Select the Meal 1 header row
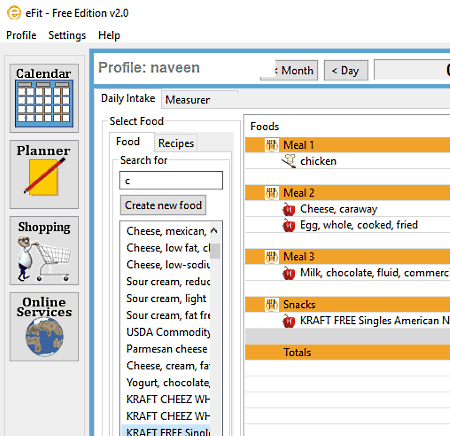The image size is (450, 436). pos(347,145)
